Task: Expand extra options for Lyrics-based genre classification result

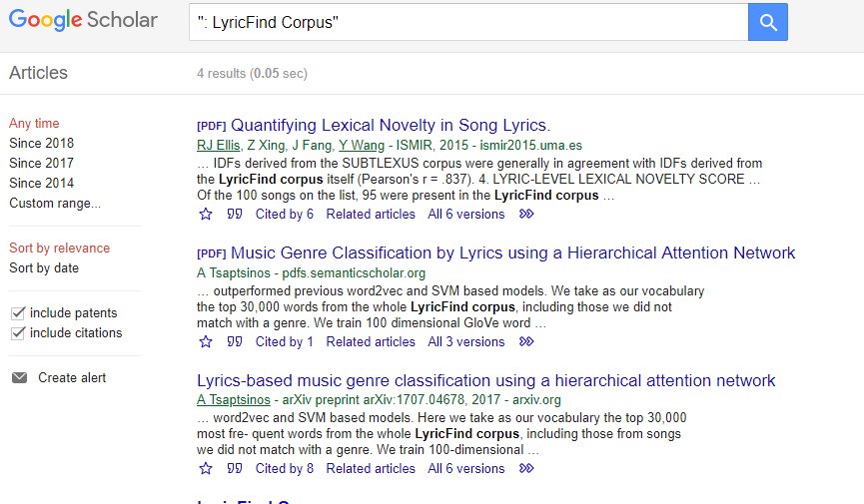Action: pos(526,468)
